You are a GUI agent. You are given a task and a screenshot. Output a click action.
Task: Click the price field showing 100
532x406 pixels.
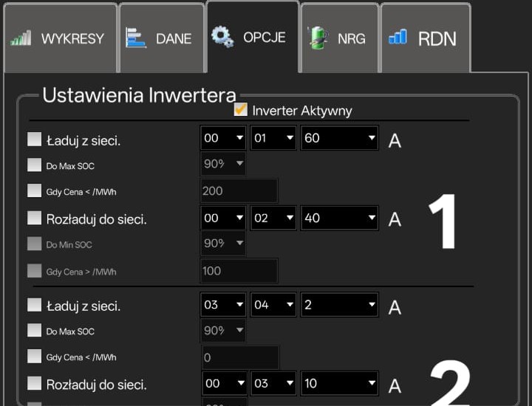pos(239,271)
